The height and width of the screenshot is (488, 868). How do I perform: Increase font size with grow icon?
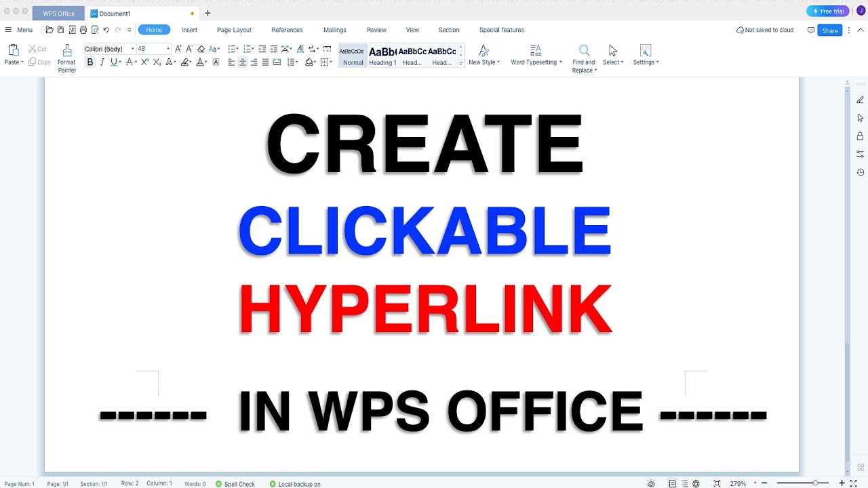coord(178,49)
